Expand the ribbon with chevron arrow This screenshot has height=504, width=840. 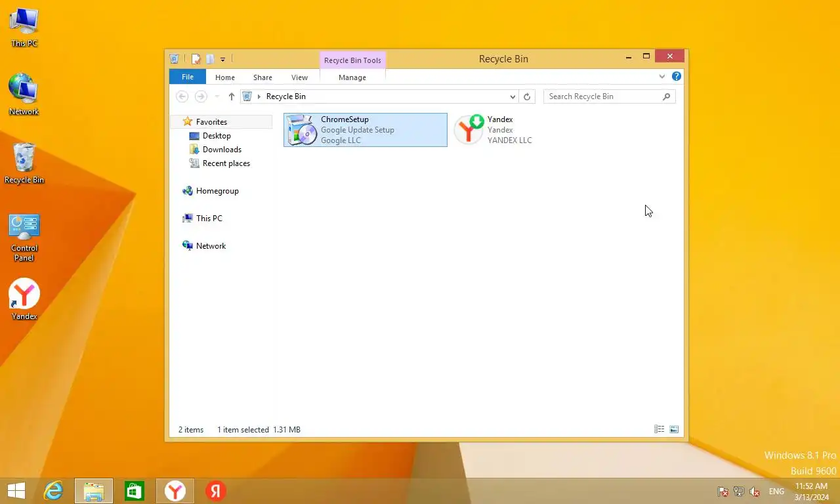tap(662, 77)
